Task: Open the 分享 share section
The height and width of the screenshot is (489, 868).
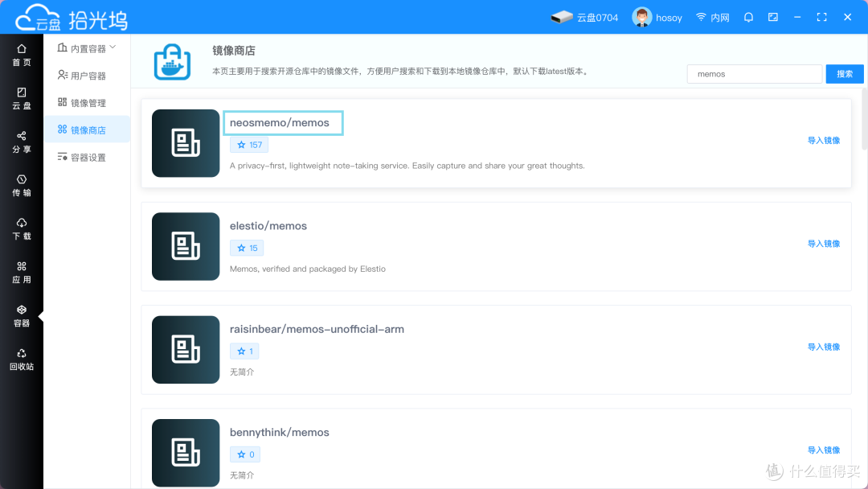Action: [22, 142]
